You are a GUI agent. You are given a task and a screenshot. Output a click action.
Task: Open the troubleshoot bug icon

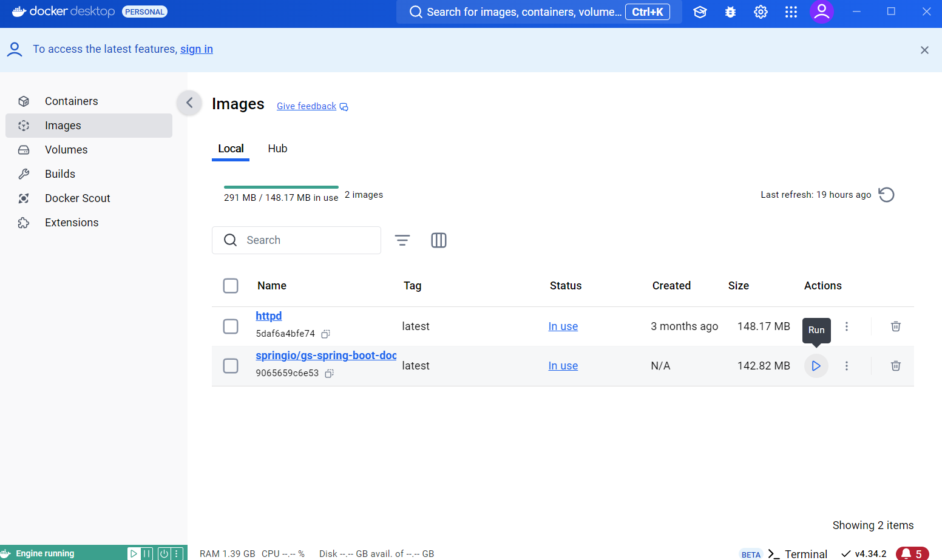pyautogui.click(x=730, y=12)
